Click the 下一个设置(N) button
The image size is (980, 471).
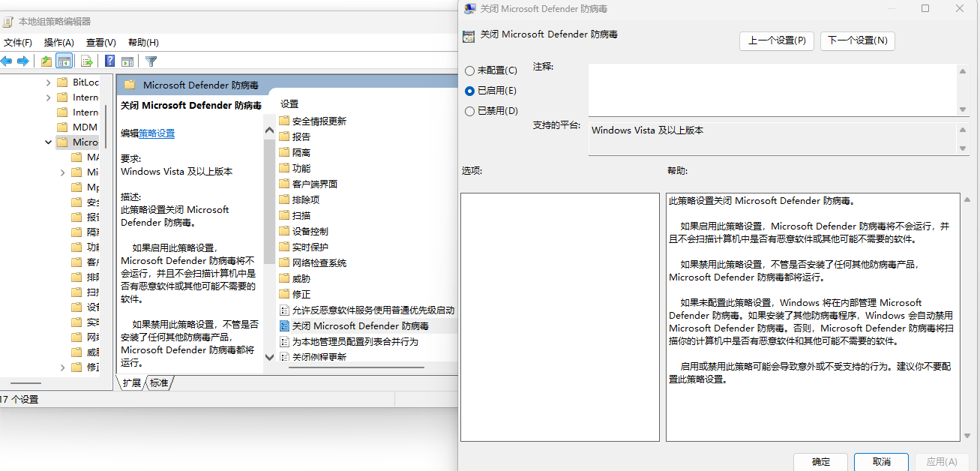click(858, 40)
